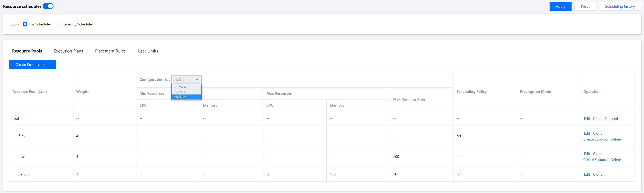Click Edit for the root pool
The image size is (644, 193).
[x=587, y=119]
